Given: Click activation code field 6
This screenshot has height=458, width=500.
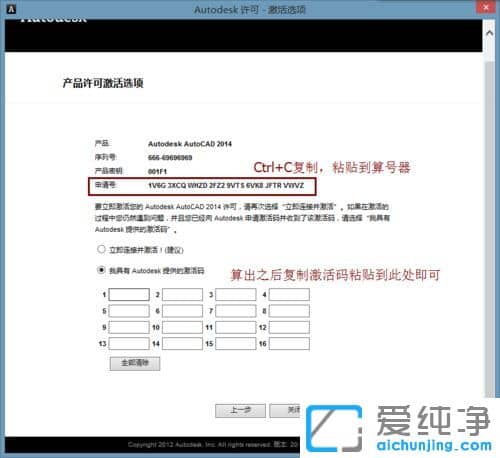Looking at the screenshot, I should 182,311.
